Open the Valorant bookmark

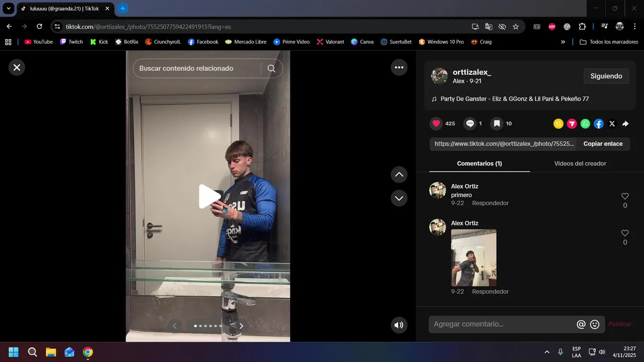click(x=330, y=42)
